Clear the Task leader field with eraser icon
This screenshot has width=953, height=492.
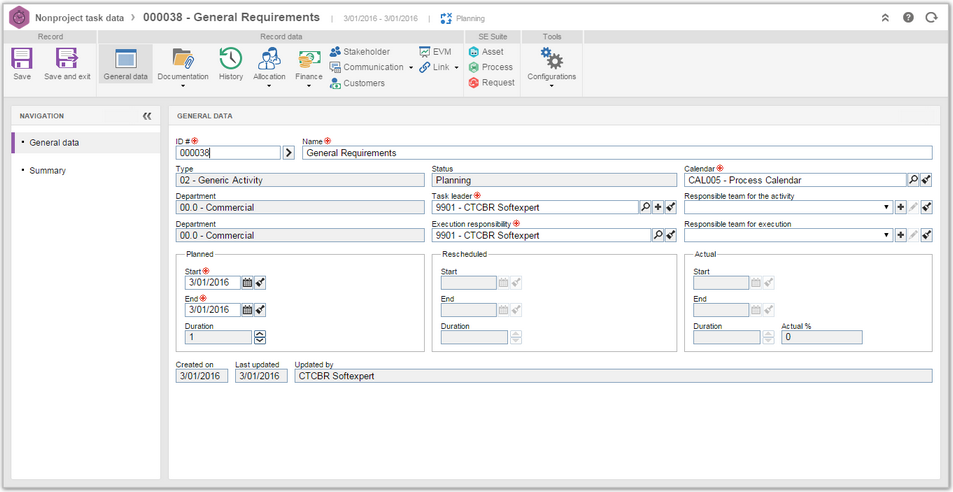(670, 207)
